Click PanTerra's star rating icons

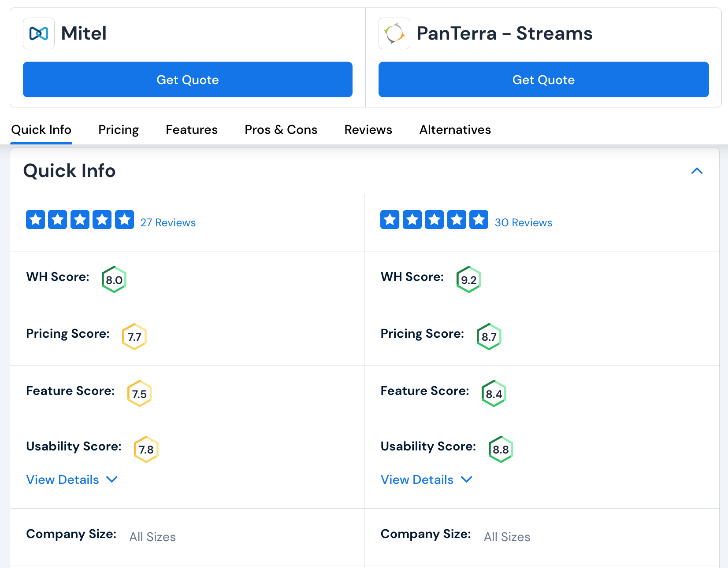434,220
